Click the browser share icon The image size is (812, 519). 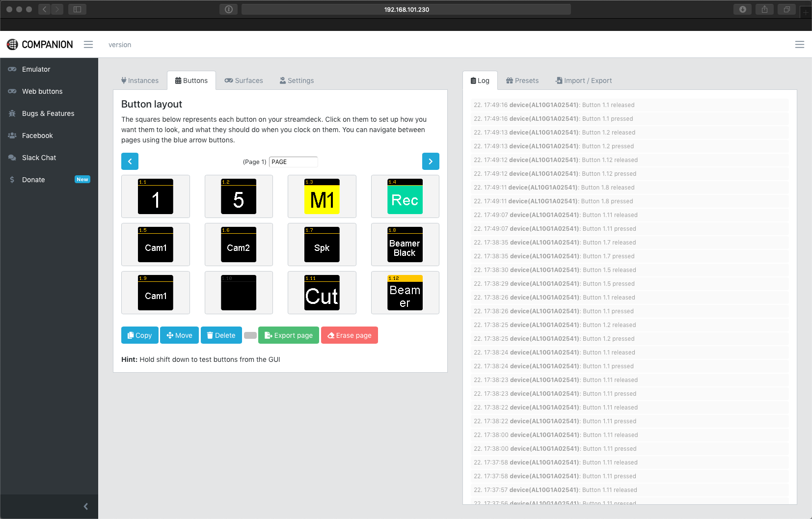(x=764, y=9)
